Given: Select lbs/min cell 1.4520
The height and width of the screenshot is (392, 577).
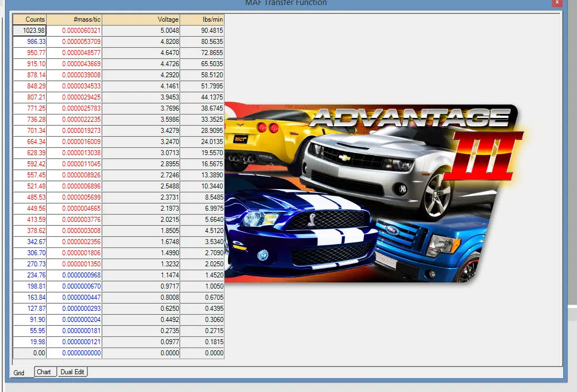Looking at the screenshot, I should tap(202, 275).
